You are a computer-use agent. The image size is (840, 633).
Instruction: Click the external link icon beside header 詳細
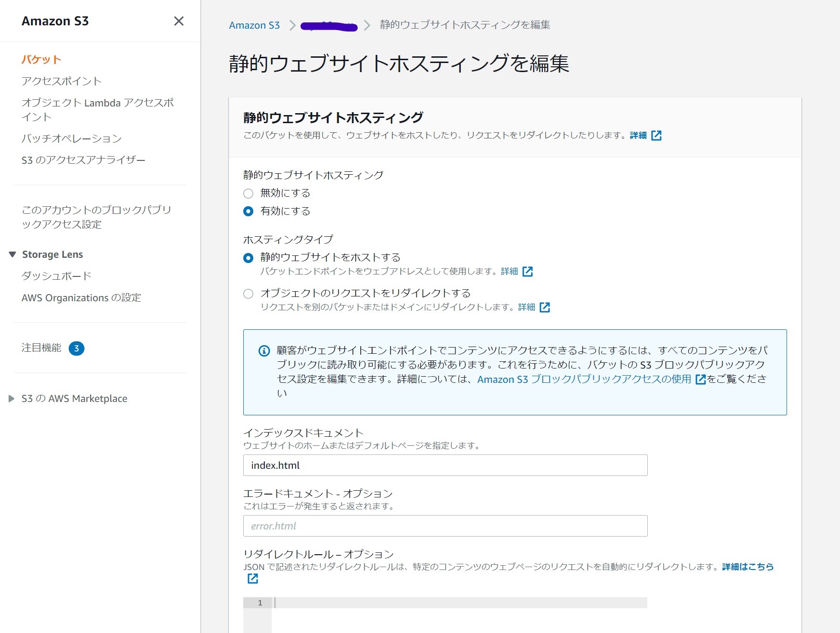[656, 136]
